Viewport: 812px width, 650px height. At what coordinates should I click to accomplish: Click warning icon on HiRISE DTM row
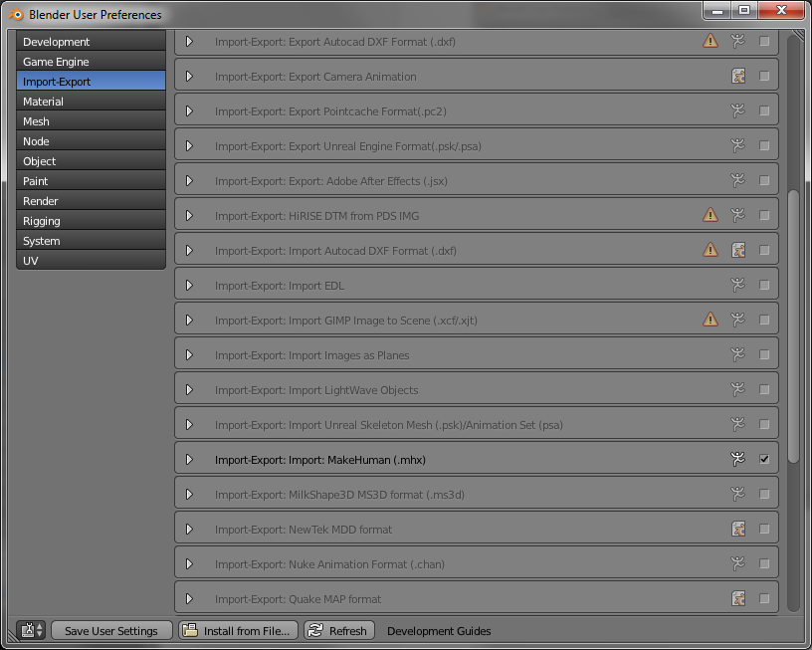(710, 214)
